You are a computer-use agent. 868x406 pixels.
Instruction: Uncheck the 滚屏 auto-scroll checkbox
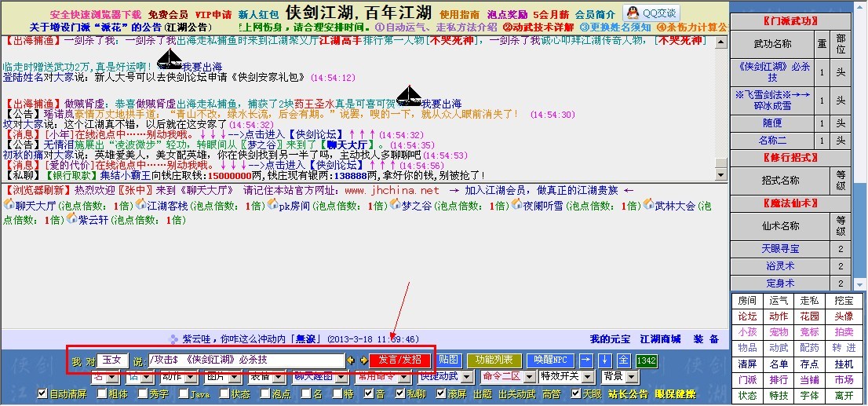tap(440, 394)
